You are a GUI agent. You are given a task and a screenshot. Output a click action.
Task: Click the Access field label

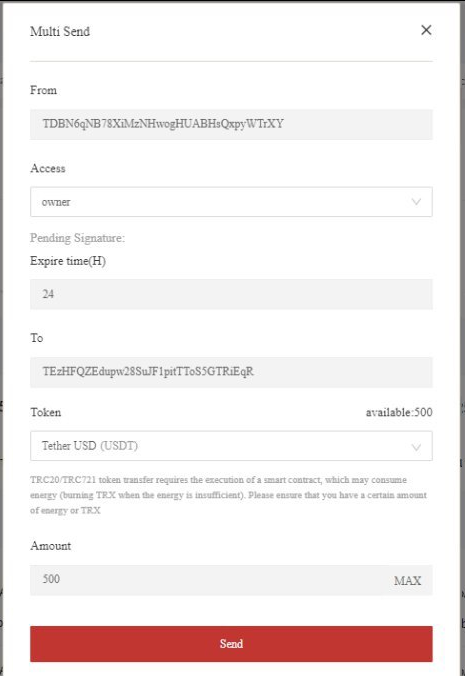pyautogui.click(x=48, y=168)
